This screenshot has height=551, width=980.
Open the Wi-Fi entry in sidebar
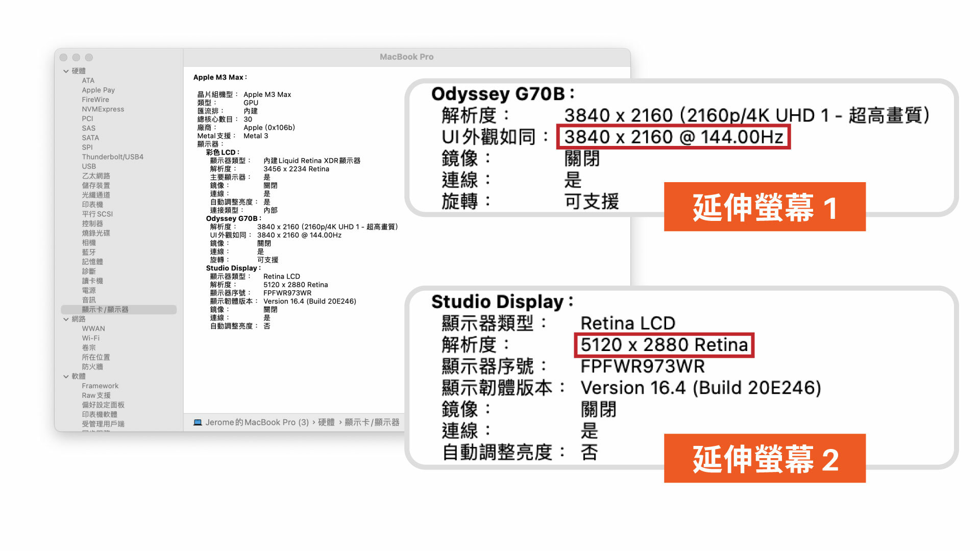[91, 338]
